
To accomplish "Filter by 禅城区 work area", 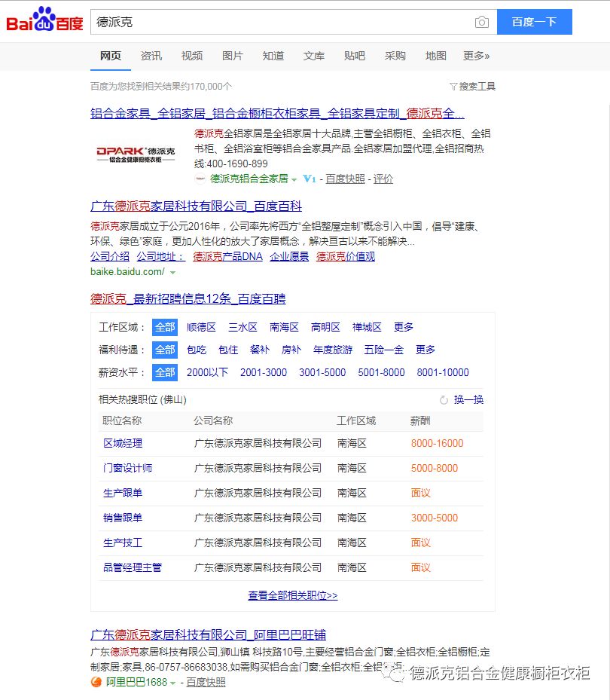I will [367, 327].
